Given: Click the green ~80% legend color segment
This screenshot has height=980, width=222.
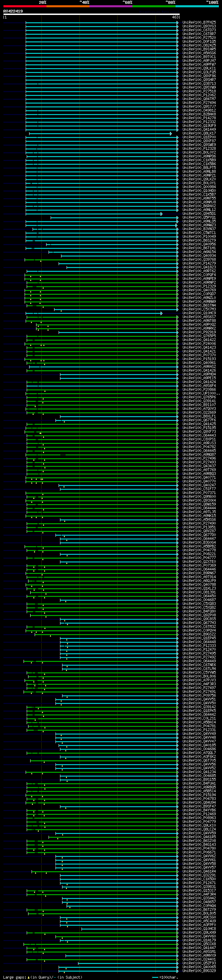Looking at the screenshot, I should (x=154, y=7).
